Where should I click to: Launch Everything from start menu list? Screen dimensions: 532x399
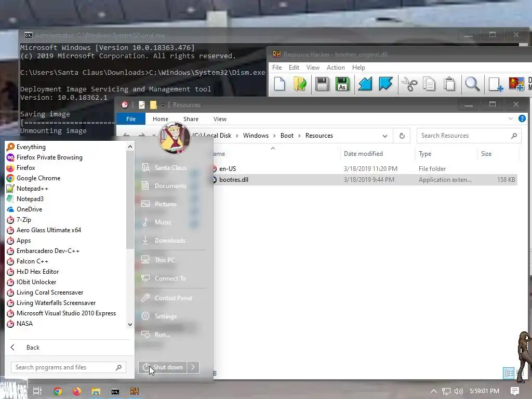tap(31, 147)
